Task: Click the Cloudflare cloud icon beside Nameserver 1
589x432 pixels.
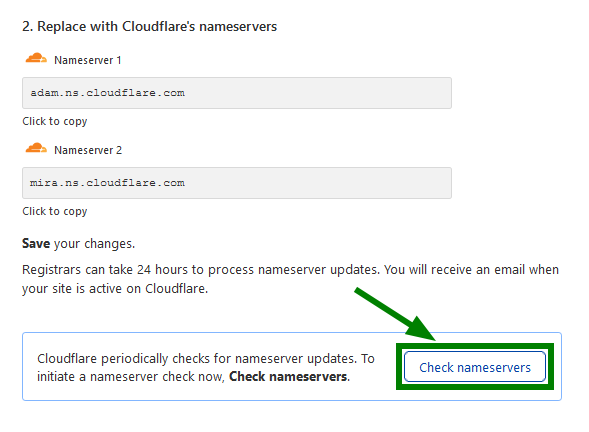Action: point(36,59)
